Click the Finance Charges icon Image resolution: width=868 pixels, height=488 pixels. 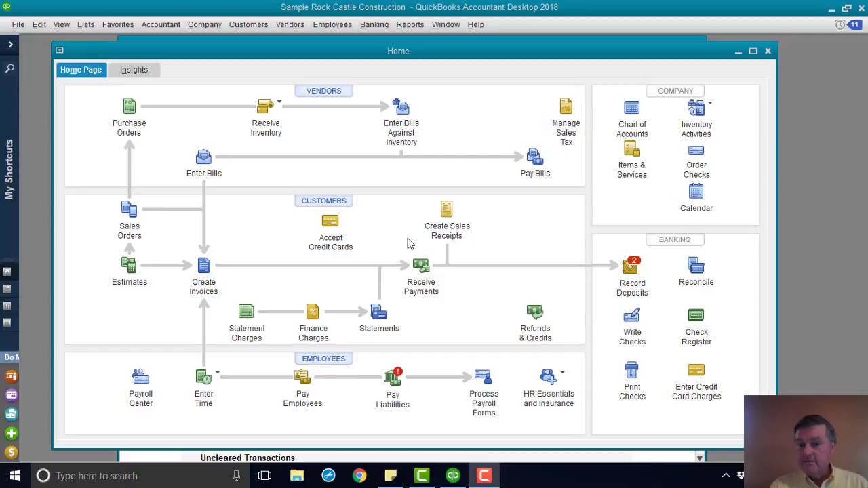pos(313,311)
